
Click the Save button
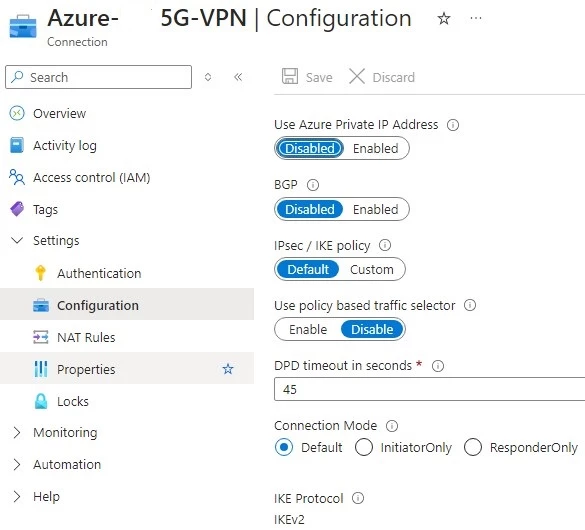(x=307, y=77)
